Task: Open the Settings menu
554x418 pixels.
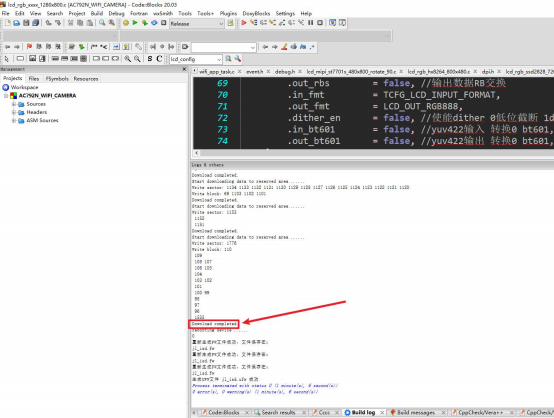Action: coord(285,13)
